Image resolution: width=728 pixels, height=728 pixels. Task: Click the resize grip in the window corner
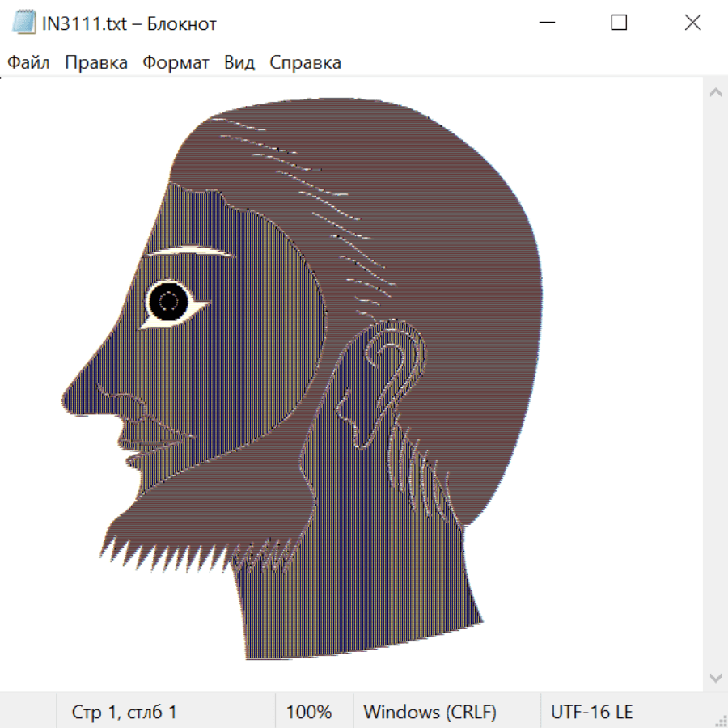(x=720, y=720)
